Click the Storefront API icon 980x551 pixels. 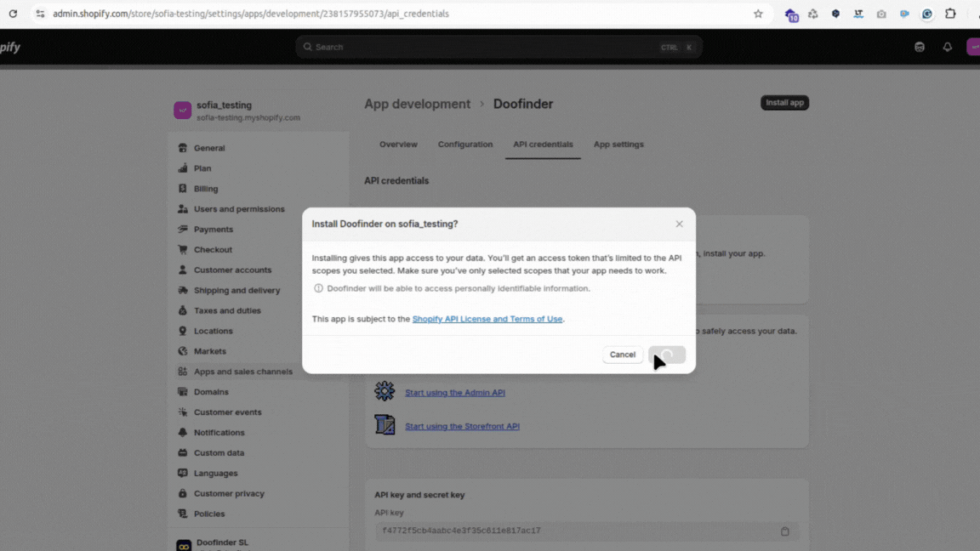pos(385,425)
